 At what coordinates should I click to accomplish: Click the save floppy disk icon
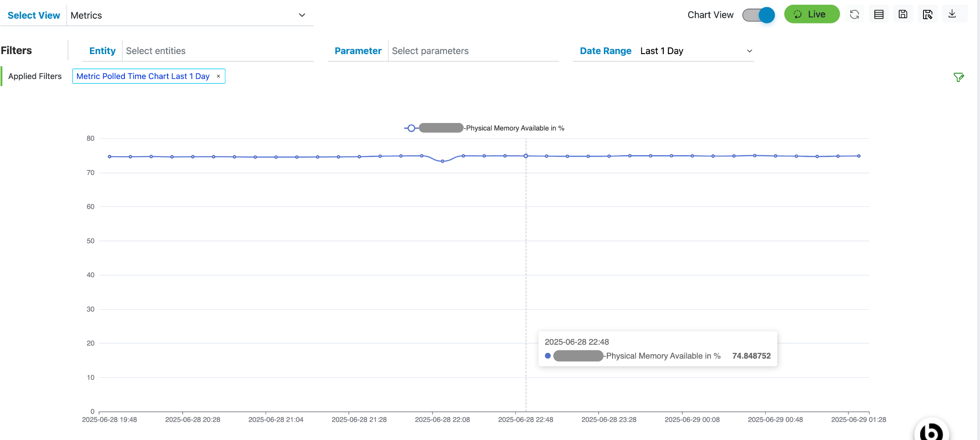[903, 14]
